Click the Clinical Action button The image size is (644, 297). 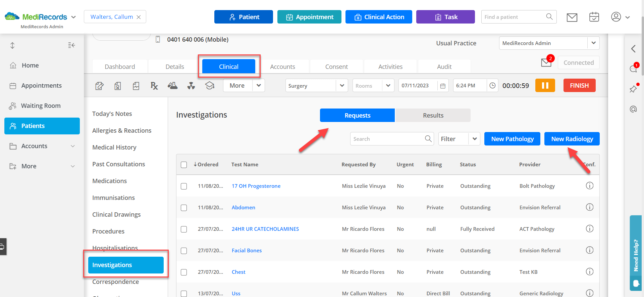379,17
